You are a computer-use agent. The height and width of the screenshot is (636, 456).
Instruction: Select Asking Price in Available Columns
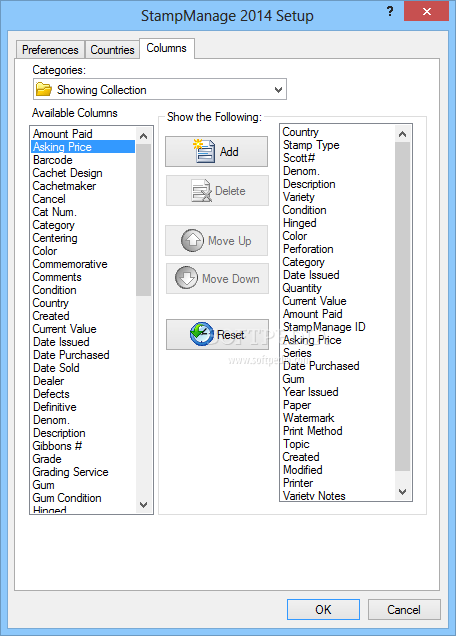tap(83, 147)
